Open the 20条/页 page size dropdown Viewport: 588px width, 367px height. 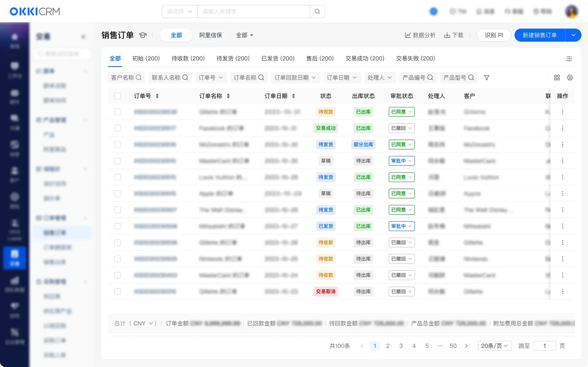tap(494, 346)
